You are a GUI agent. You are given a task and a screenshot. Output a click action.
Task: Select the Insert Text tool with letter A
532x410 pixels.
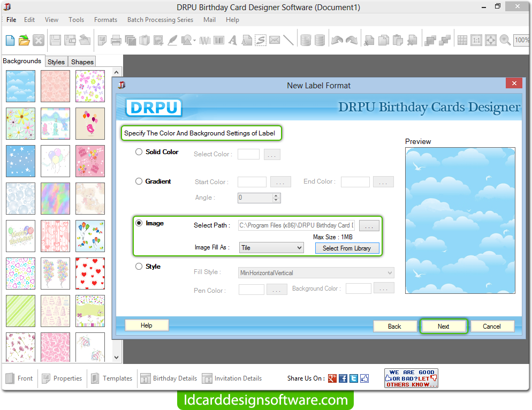(x=233, y=40)
